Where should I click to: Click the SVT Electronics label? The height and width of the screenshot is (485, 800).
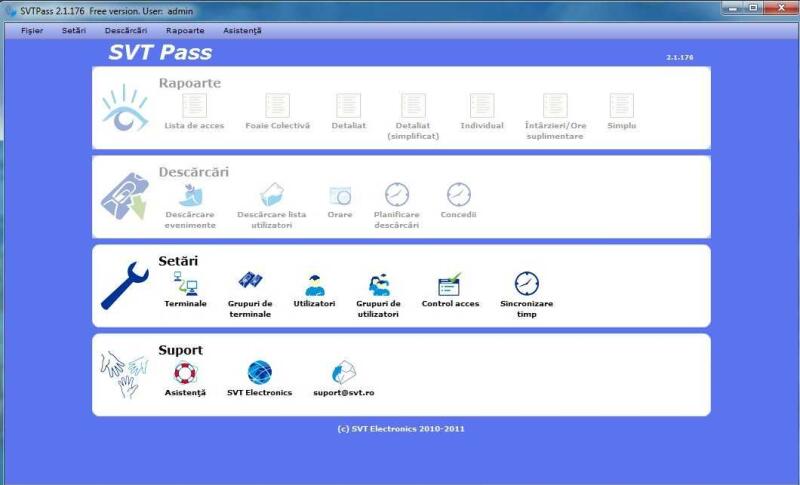point(260,393)
